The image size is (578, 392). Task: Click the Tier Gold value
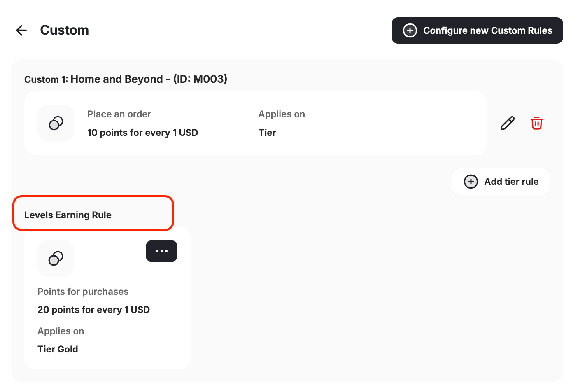click(x=58, y=349)
